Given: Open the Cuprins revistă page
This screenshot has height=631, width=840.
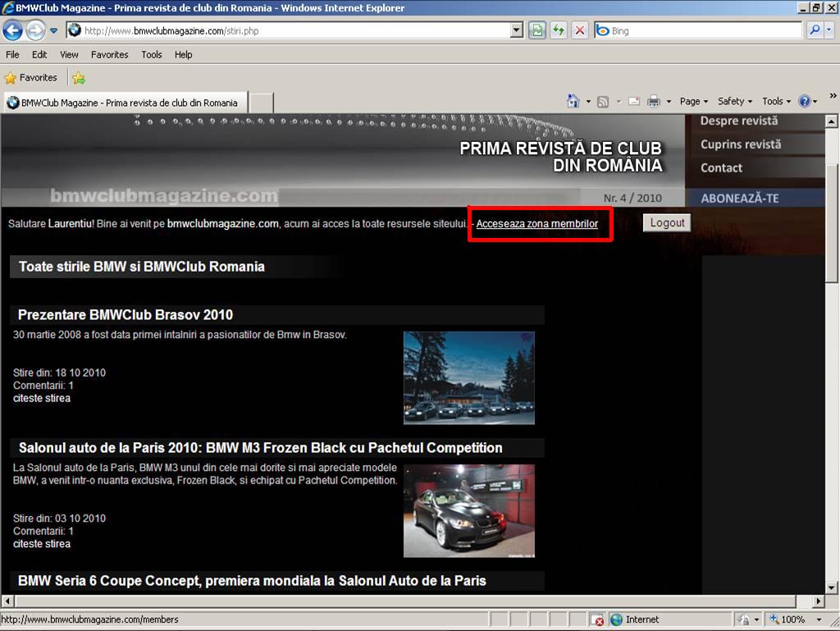Looking at the screenshot, I should pyautogui.click(x=741, y=144).
